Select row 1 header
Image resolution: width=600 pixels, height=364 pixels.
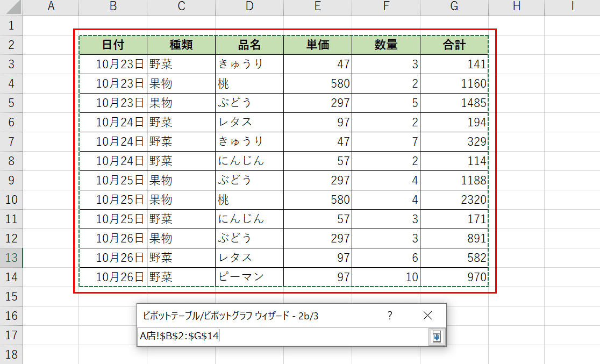pos(11,25)
